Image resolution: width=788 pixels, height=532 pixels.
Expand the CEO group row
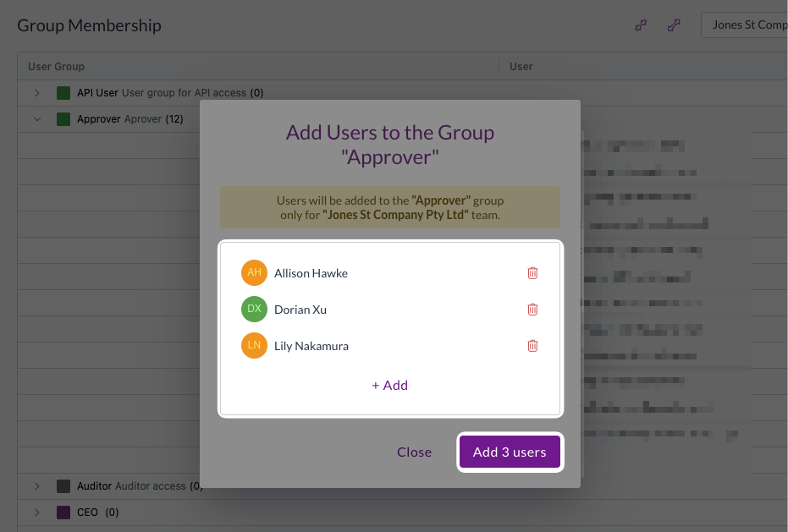point(36,513)
